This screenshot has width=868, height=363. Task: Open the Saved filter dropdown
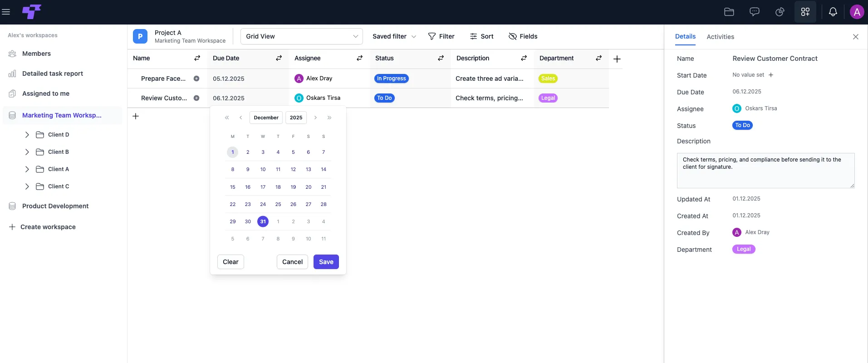pyautogui.click(x=394, y=36)
